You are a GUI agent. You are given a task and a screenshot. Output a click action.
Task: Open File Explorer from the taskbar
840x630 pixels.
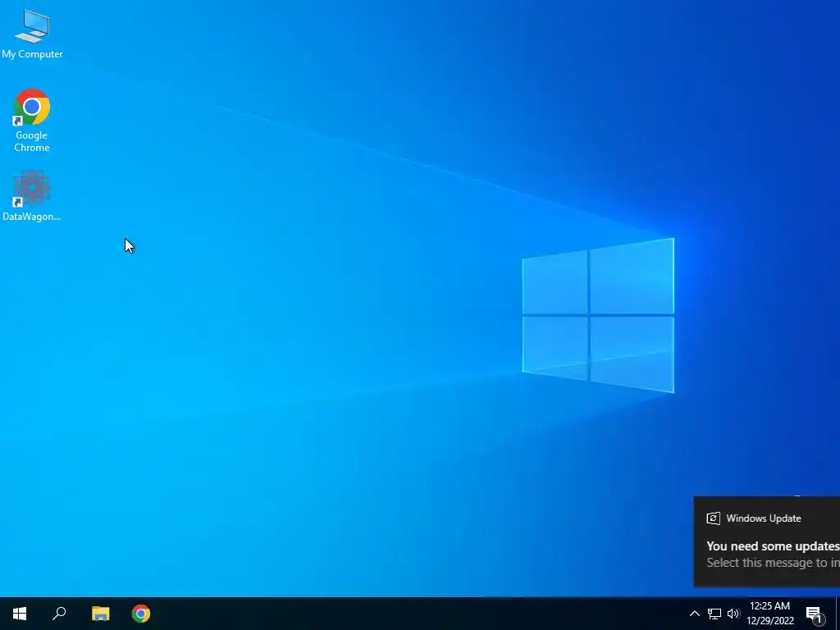tap(100, 614)
